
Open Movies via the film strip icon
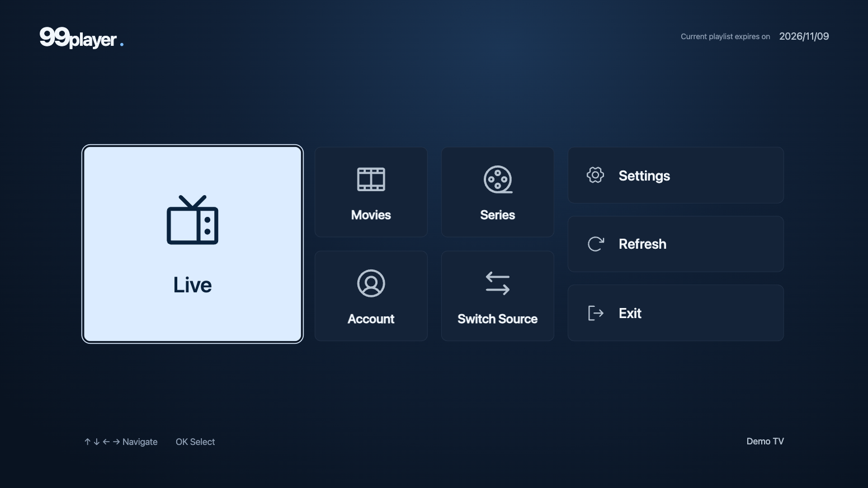(371, 179)
